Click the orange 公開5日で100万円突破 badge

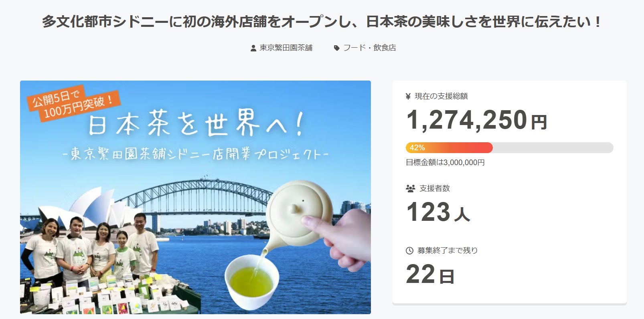[x=73, y=103]
